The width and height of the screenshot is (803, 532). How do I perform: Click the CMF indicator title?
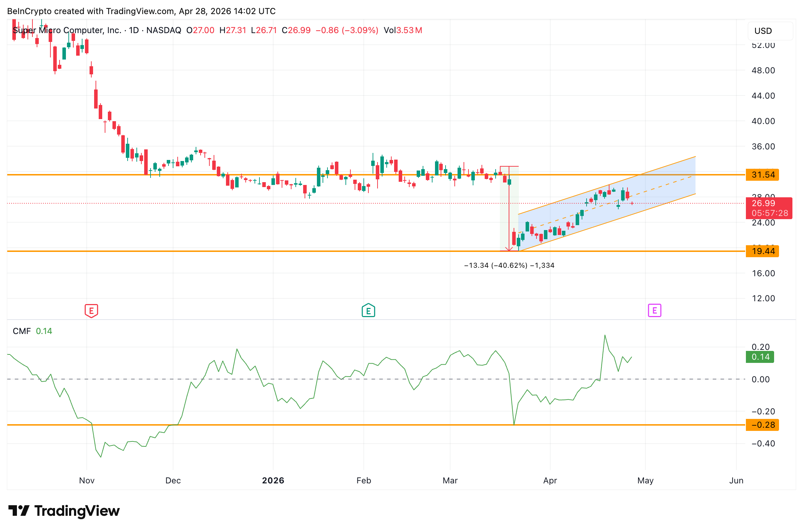(x=22, y=331)
